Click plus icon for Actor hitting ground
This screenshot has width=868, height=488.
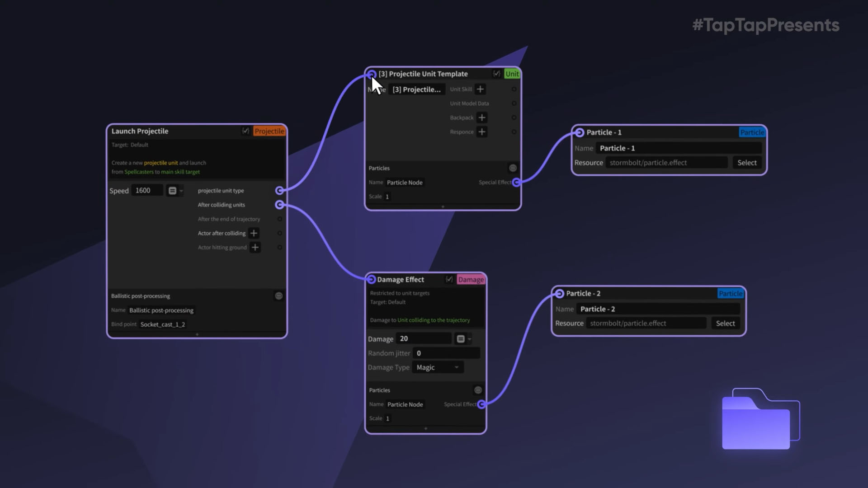point(255,248)
